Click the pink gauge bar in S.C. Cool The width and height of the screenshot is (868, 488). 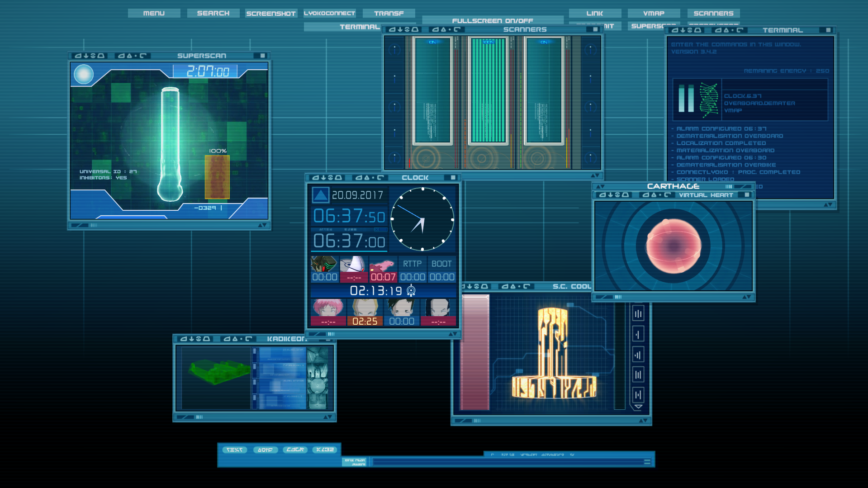(x=475, y=352)
